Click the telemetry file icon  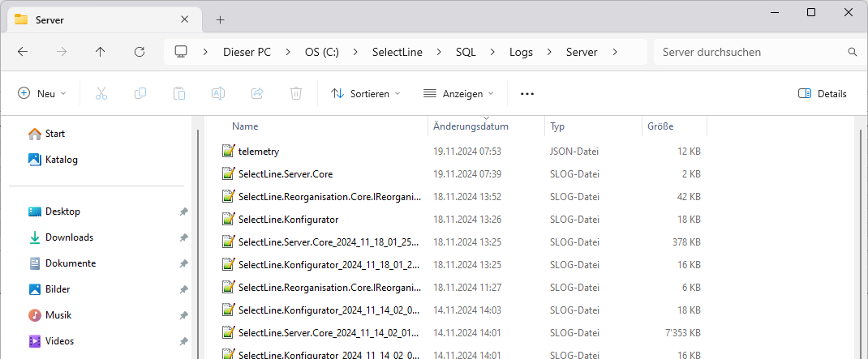point(228,151)
